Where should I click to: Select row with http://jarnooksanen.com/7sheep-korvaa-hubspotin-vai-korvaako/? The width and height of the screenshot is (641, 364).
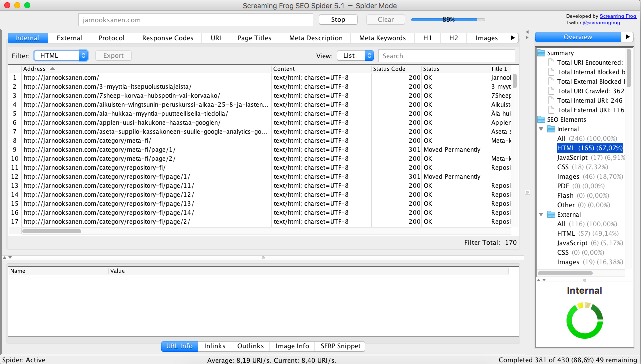click(260, 95)
